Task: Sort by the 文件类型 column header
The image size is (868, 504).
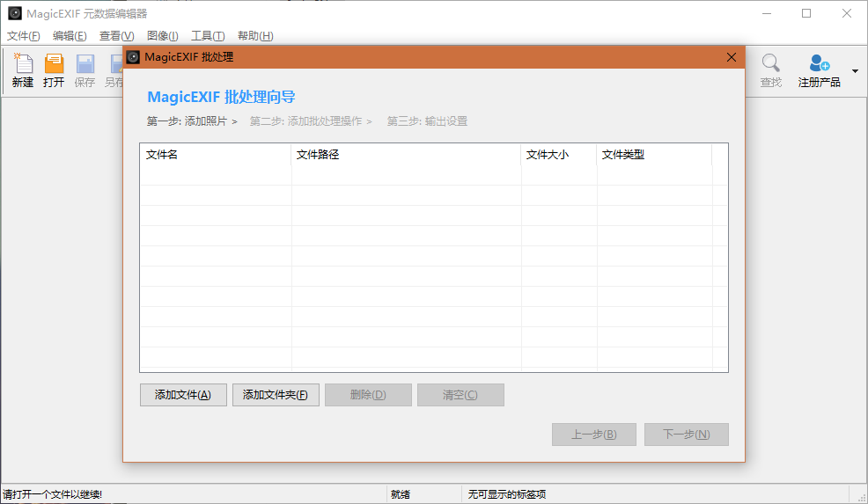Action: point(654,154)
